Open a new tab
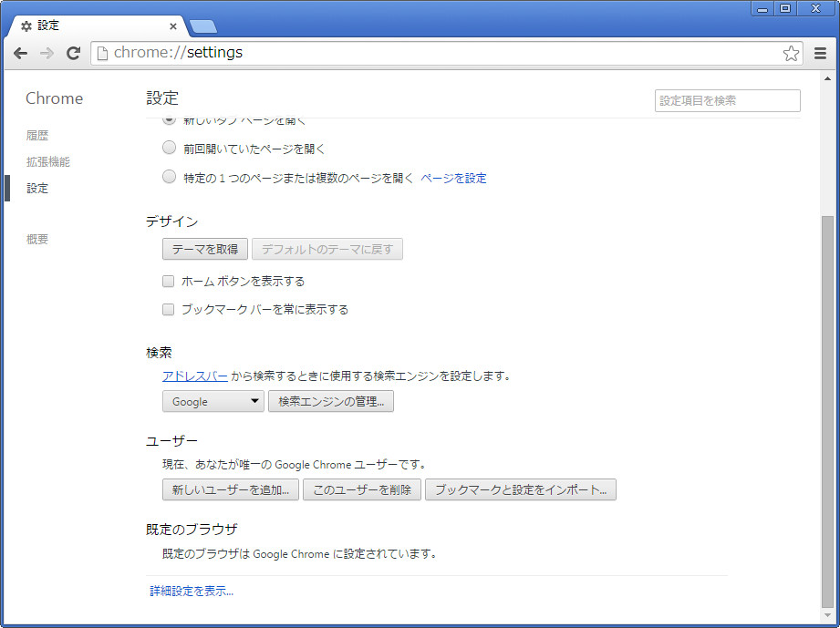The image size is (840, 628). [x=203, y=26]
